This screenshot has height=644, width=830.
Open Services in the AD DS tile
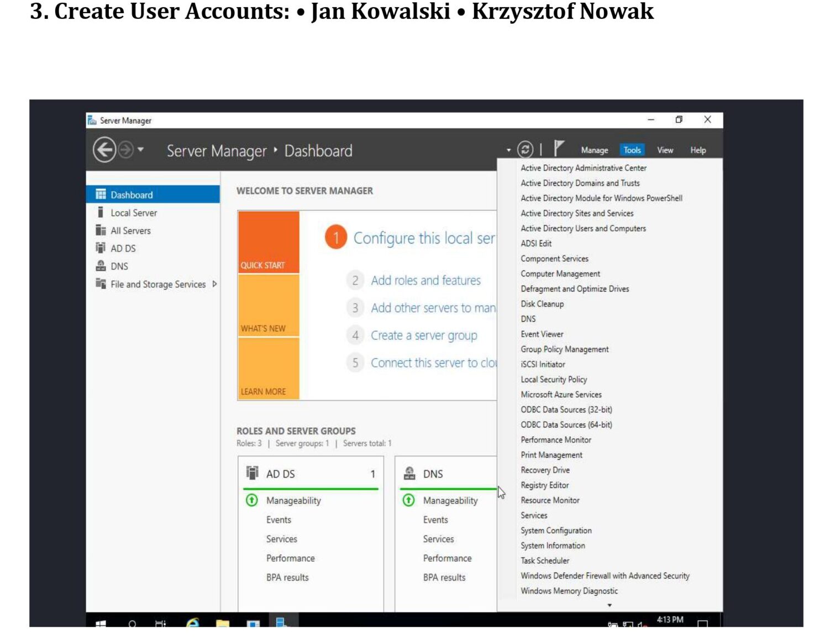point(281,539)
